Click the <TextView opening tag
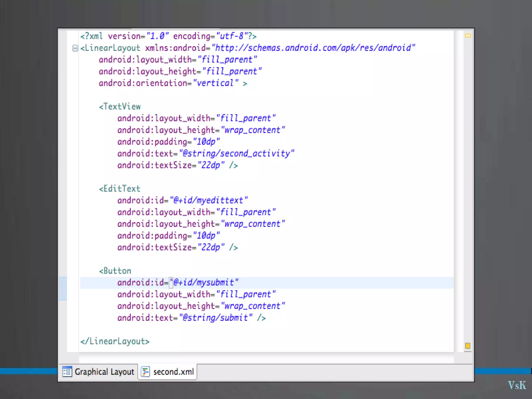This screenshot has width=532, height=399. click(x=120, y=107)
